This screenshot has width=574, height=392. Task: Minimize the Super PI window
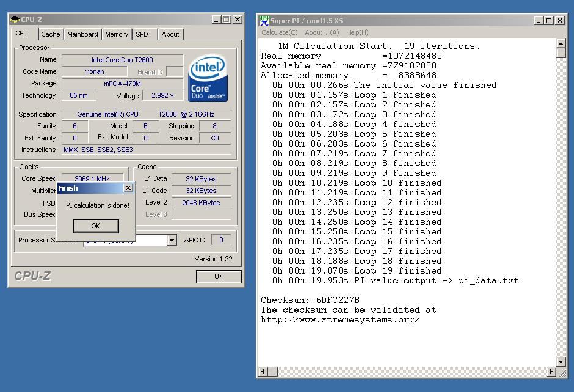[x=539, y=21]
